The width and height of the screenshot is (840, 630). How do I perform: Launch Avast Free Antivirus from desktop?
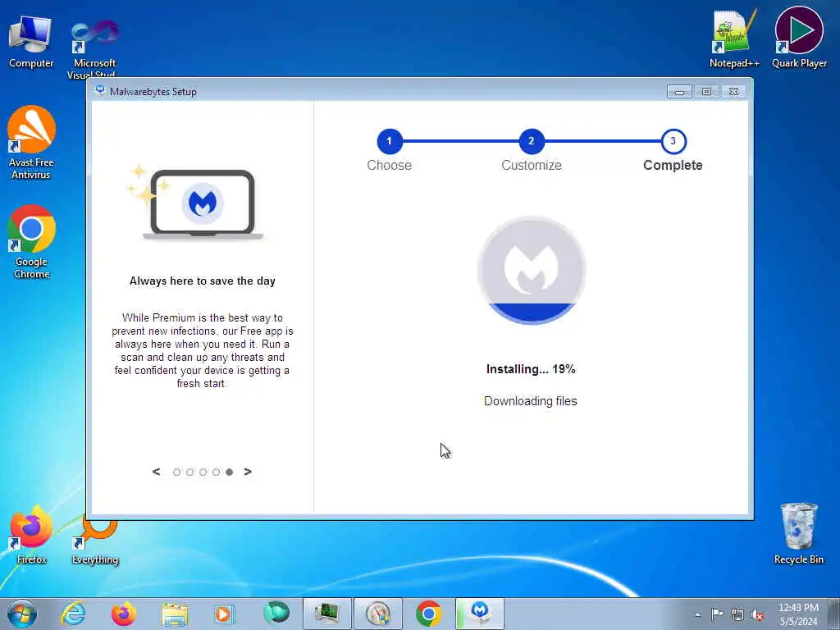31,143
